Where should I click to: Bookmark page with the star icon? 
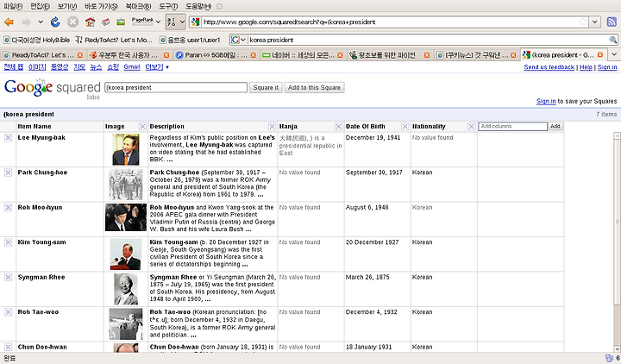(x=582, y=22)
